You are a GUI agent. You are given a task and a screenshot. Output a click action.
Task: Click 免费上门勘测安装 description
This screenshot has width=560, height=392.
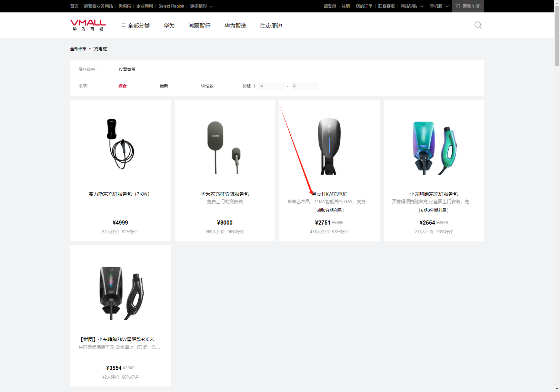[x=225, y=202]
